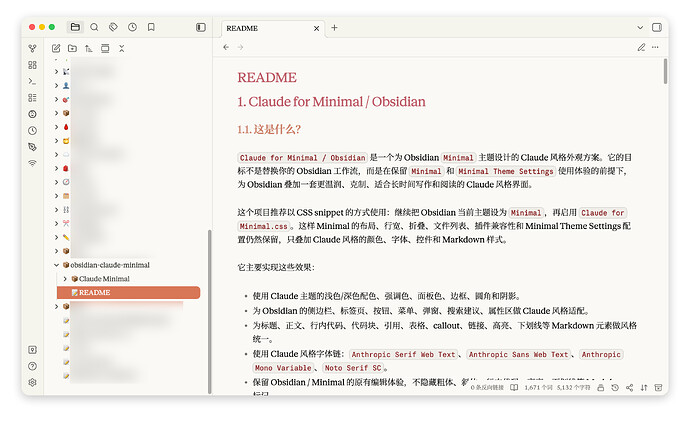The height and width of the screenshot is (421, 690).
Task: Click the 'Anthropic Serif Web Text' inline code
Action: pyautogui.click(x=403, y=355)
